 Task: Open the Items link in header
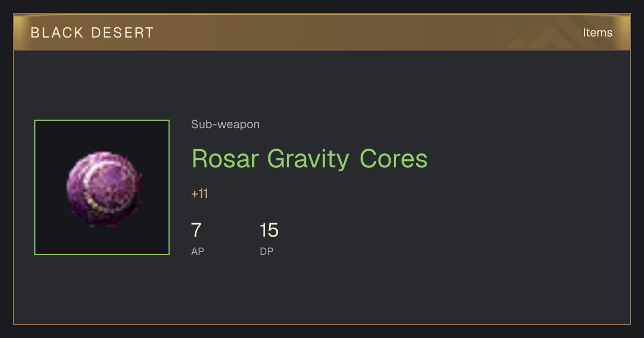pos(597,33)
